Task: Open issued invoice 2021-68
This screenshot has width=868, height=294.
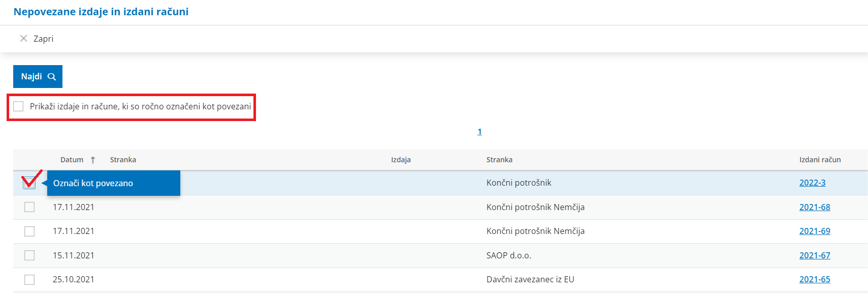Action: 815,207
